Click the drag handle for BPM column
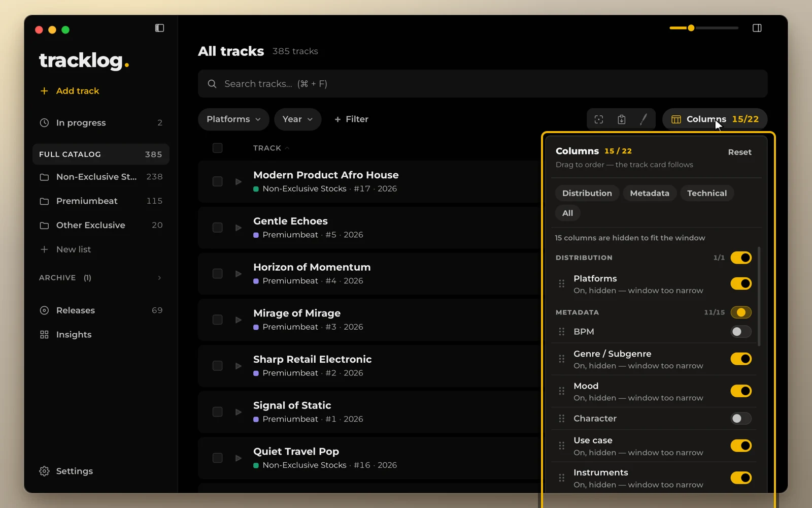Viewport: 812px width, 508px height. pyautogui.click(x=561, y=332)
